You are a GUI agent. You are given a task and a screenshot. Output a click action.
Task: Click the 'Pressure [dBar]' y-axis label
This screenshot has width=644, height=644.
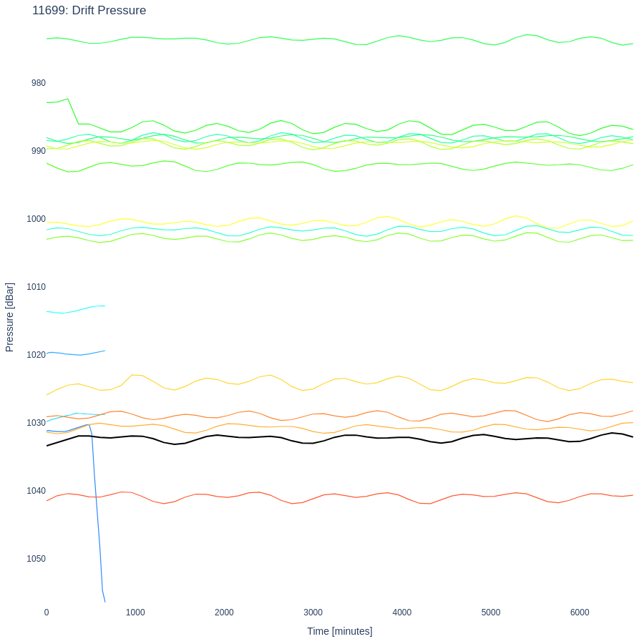coord(9,317)
